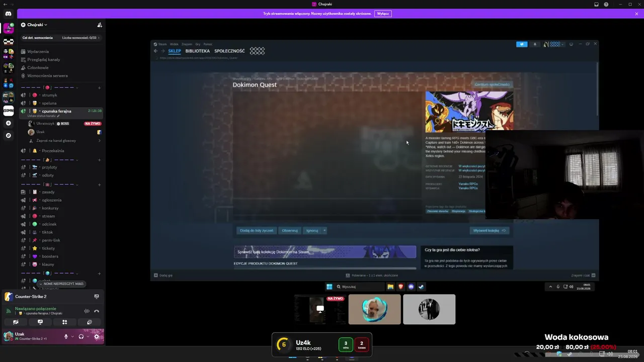Disconnect from voice channel
Viewport: 644px width, 362px height.
(97, 311)
